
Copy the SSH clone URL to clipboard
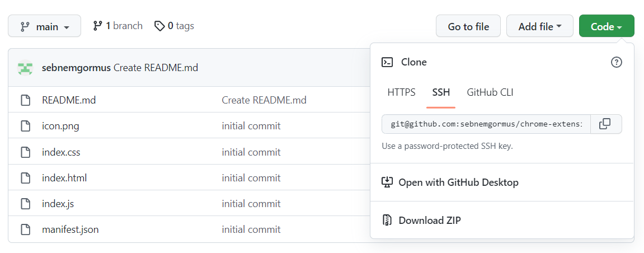606,124
